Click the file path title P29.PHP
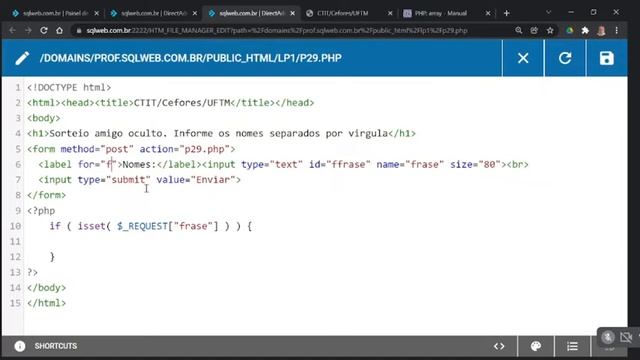Image resolution: width=640 pixels, height=360 pixels. click(190, 58)
